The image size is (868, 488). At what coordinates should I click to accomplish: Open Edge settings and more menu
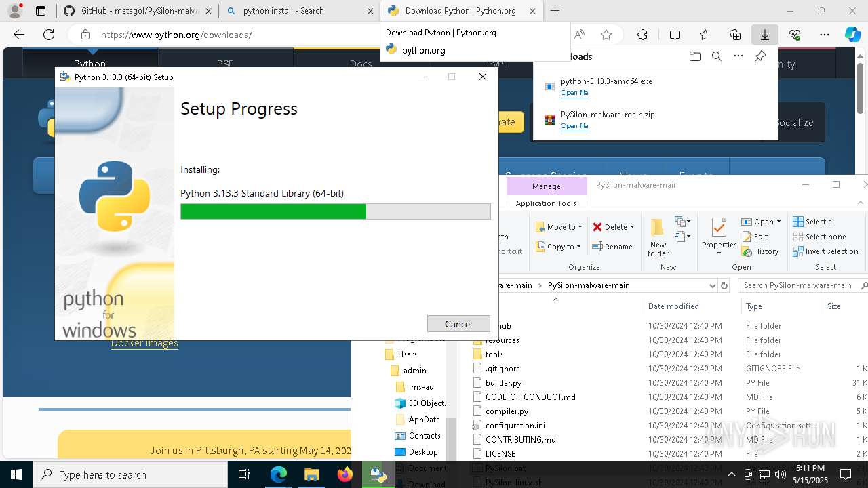pos(824,35)
